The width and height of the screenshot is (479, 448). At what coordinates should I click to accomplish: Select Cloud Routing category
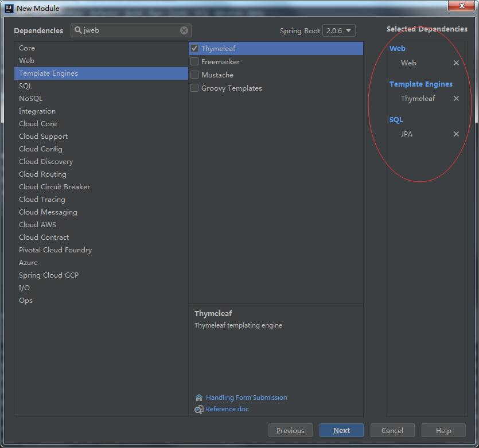101,174
